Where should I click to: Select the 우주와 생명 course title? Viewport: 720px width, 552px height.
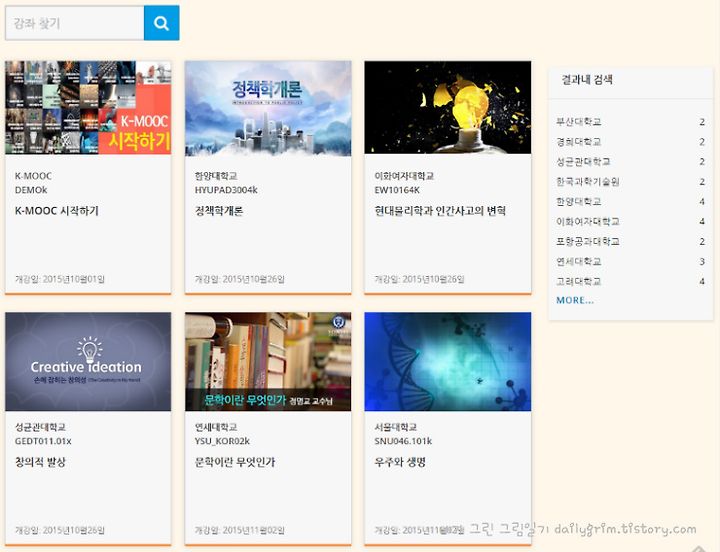(x=400, y=462)
